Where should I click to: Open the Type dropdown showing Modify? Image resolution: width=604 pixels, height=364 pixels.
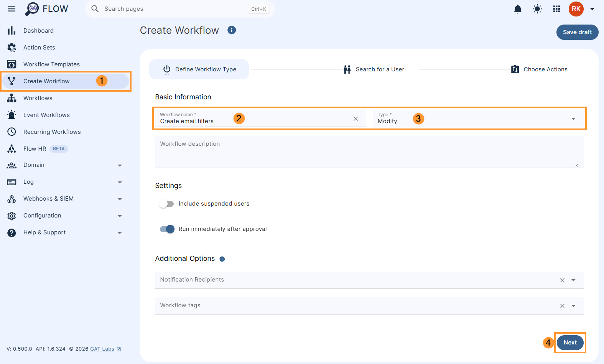point(478,119)
